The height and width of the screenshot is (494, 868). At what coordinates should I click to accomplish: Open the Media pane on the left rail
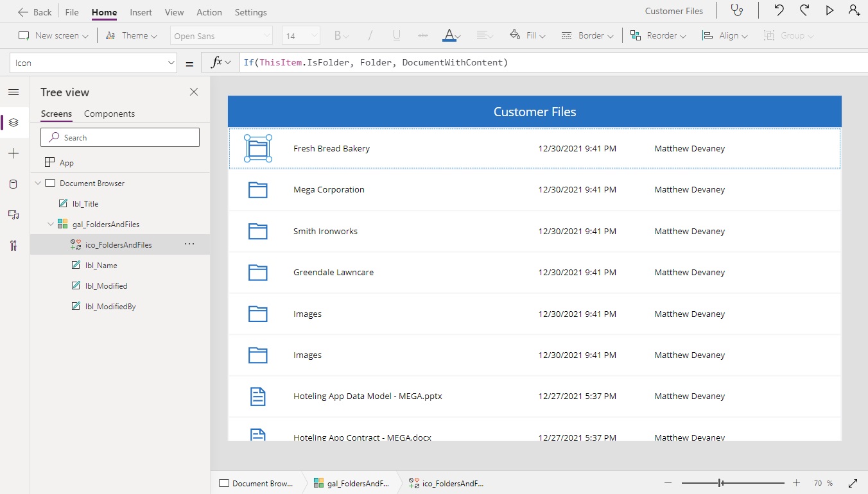(14, 215)
